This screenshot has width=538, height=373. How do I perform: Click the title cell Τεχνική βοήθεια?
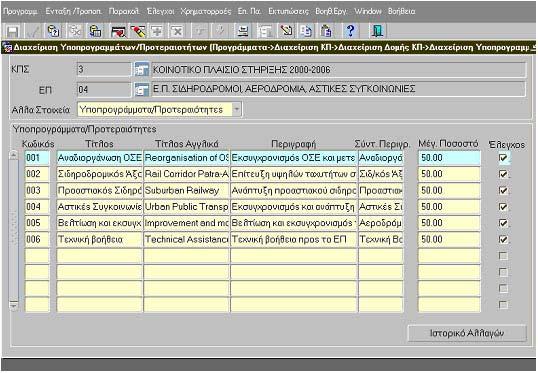[x=100, y=240]
